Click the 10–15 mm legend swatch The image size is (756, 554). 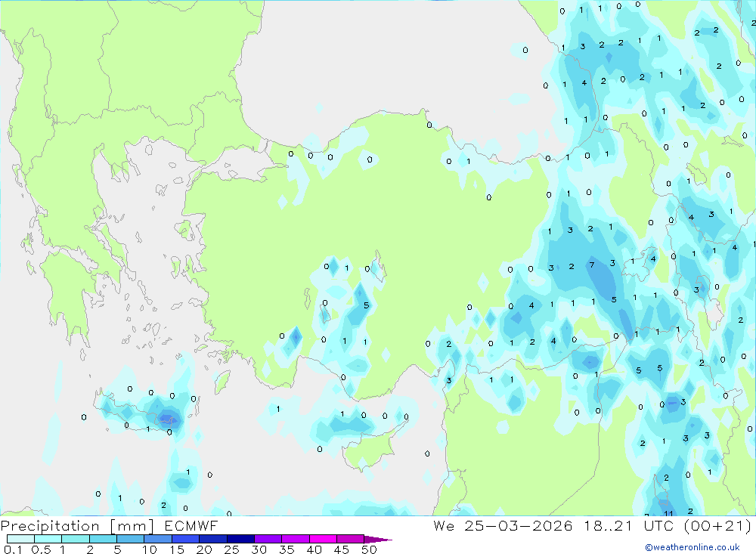158,539
